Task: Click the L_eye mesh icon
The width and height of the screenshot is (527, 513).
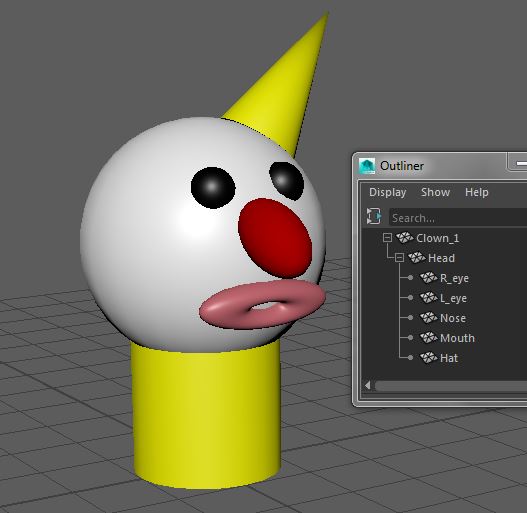Action: point(429,298)
